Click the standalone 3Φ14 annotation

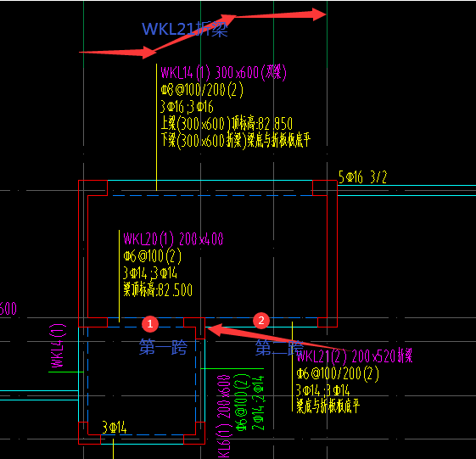point(115,428)
